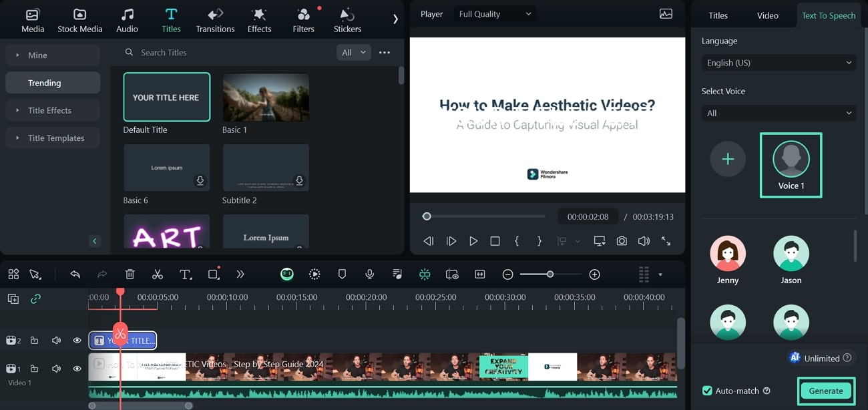Switch to the Filters tab
This screenshot has width=868, height=410.
pos(303,20)
